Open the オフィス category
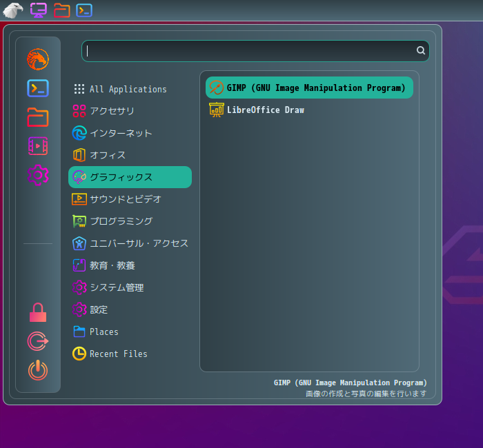This screenshot has width=483, height=448. pyautogui.click(x=130, y=155)
